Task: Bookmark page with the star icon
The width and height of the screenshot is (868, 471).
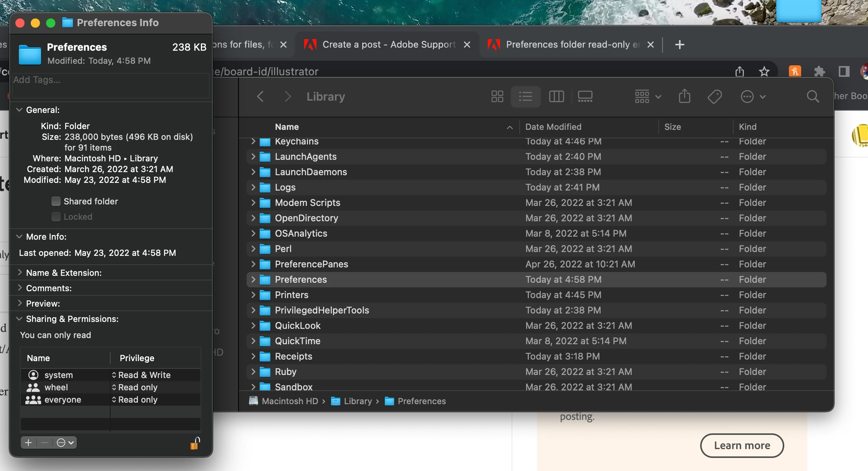Action: 764,71
